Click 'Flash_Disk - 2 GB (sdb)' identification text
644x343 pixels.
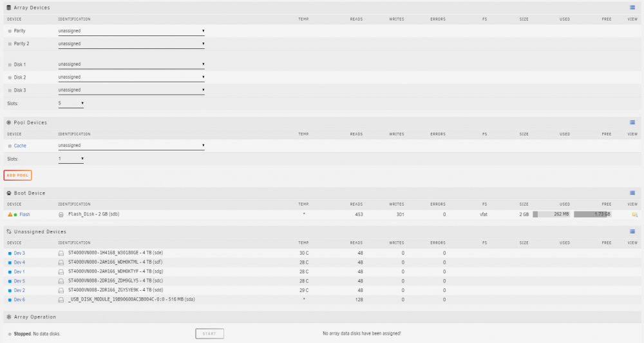(x=93, y=214)
